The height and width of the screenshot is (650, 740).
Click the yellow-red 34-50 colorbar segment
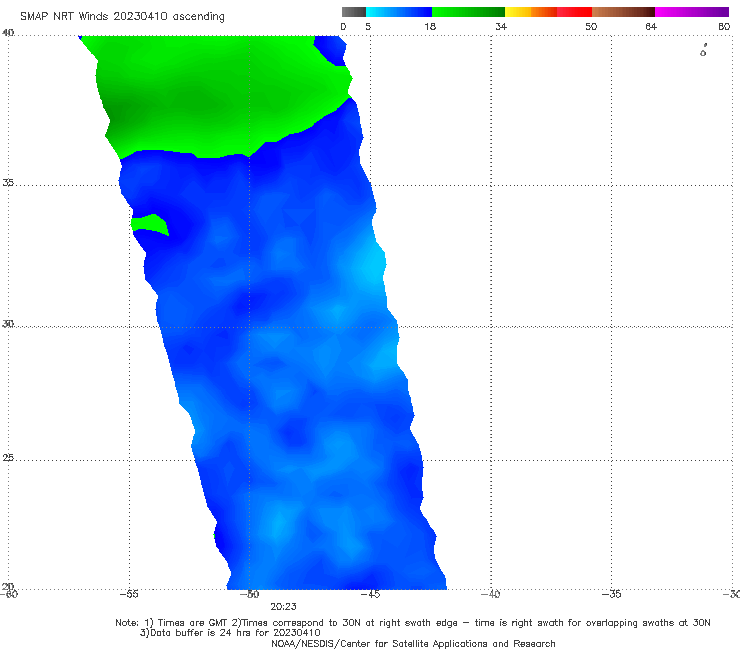coord(548,12)
